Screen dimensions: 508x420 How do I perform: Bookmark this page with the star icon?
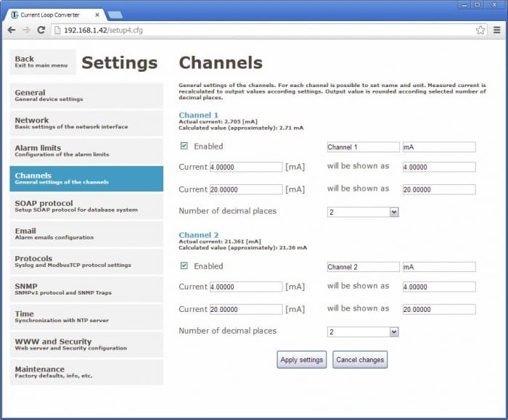tap(480, 30)
